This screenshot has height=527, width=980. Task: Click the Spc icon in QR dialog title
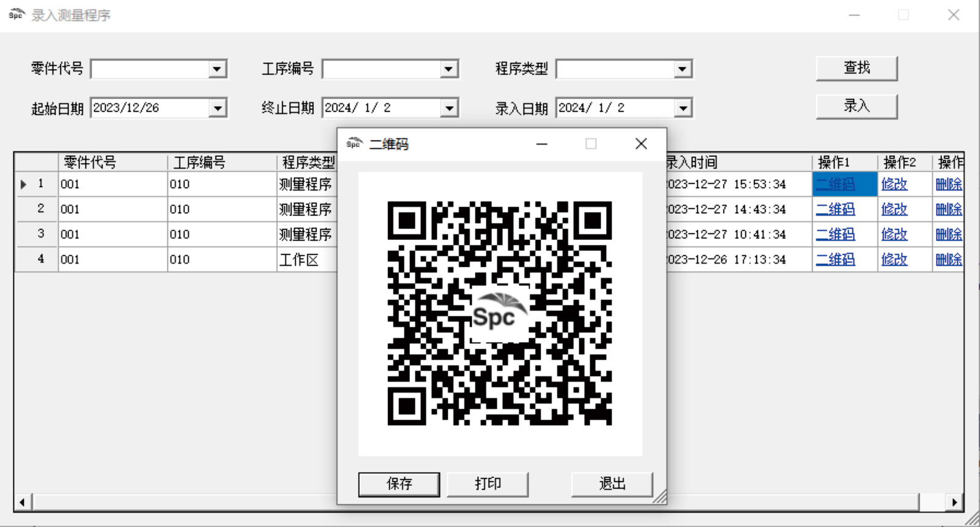pos(354,144)
